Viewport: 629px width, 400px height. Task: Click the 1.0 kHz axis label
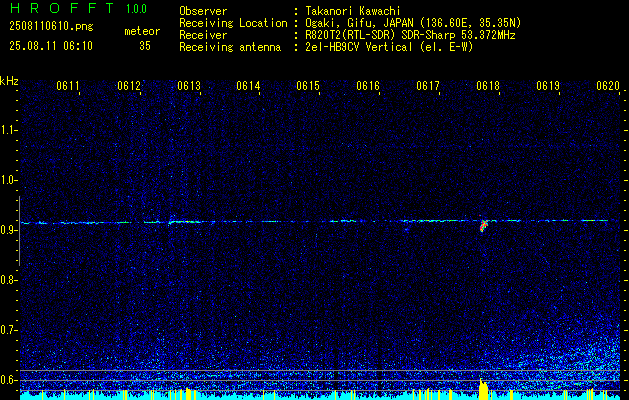pyautogui.click(x=8, y=180)
